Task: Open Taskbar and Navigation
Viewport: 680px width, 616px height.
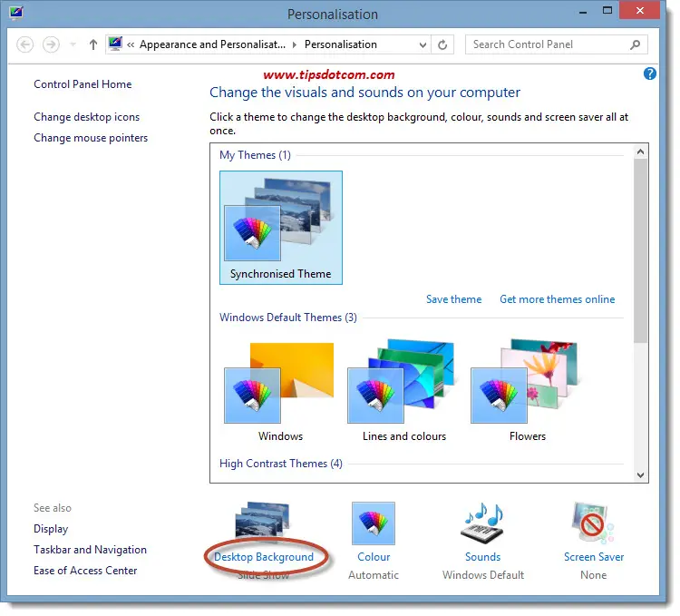Action: (x=90, y=550)
